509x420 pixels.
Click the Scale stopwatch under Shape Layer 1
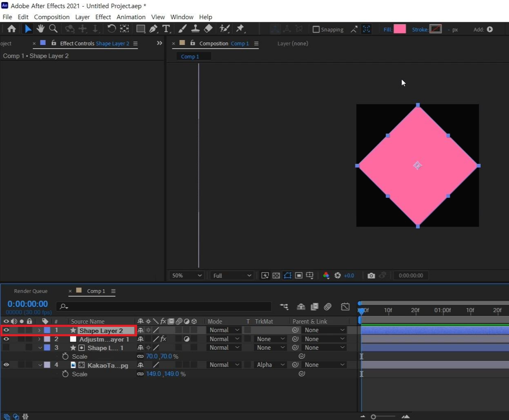click(65, 356)
